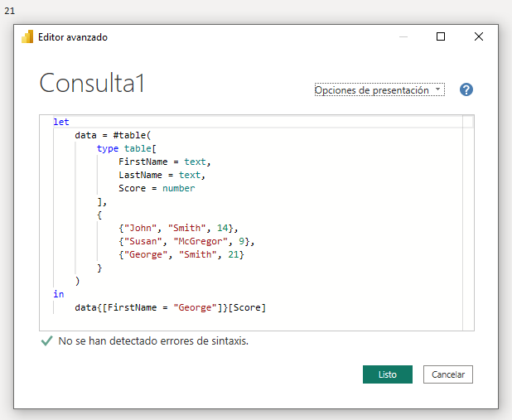The width and height of the screenshot is (512, 420).
Task: Click the Consulta1 query title
Action: click(92, 84)
